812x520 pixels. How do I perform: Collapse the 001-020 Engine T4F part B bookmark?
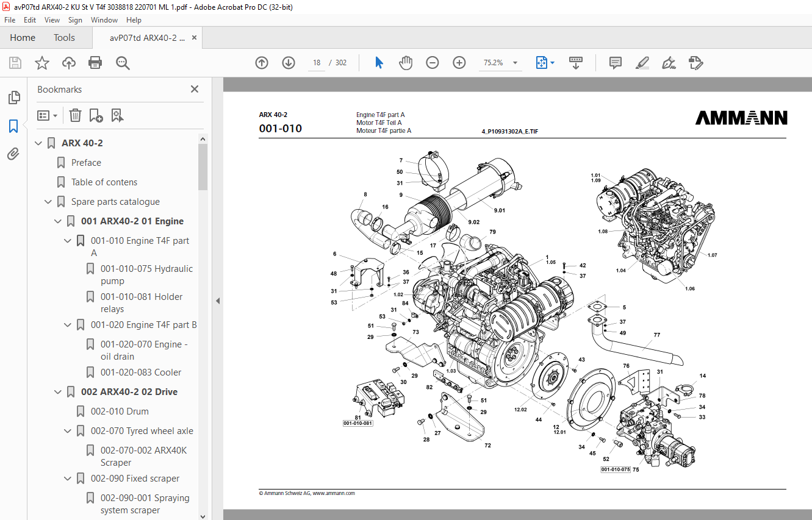click(x=68, y=325)
